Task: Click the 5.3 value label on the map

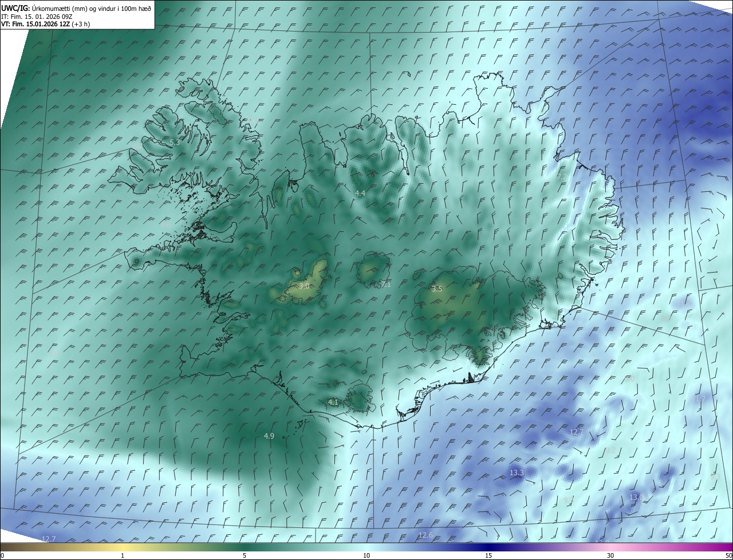Action: 175,142
